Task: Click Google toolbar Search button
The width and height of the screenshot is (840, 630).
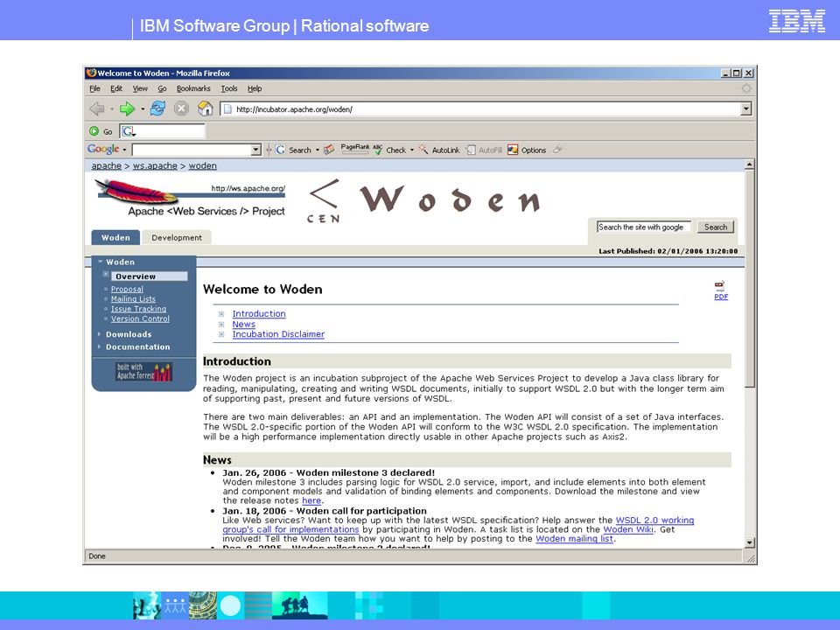Action: tap(294, 150)
